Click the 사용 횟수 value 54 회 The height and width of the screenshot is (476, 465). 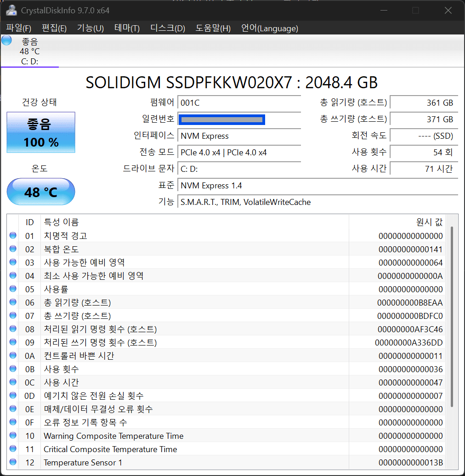(424, 153)
